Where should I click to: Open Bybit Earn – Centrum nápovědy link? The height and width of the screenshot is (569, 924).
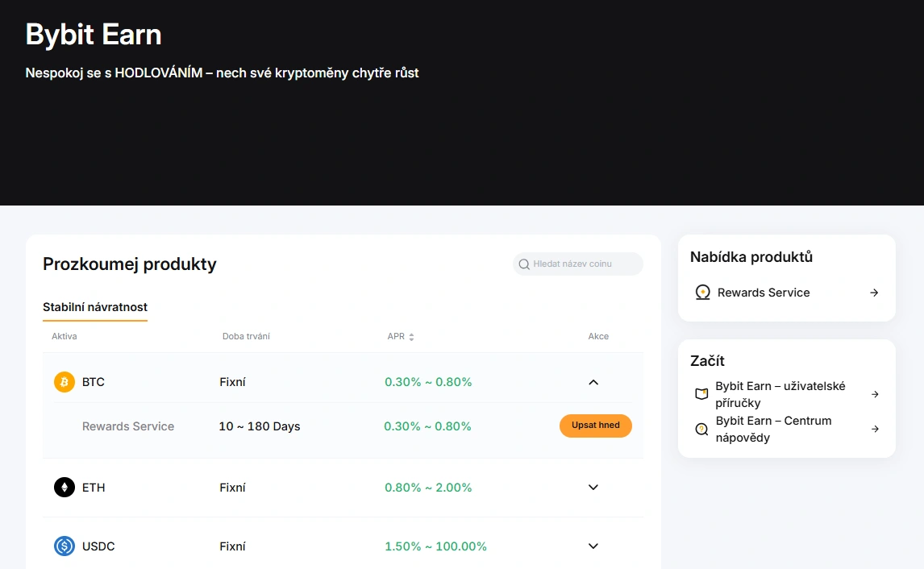(x=772, y=429)
